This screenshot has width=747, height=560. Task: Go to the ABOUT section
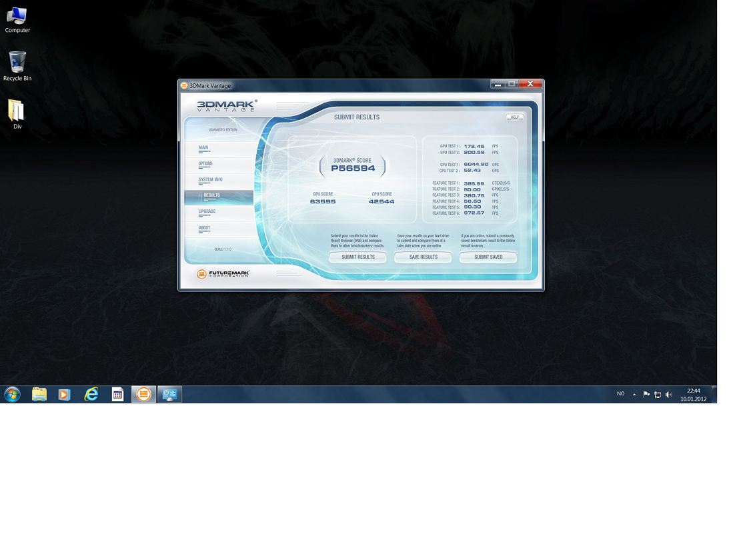click(x=204, y=229)
